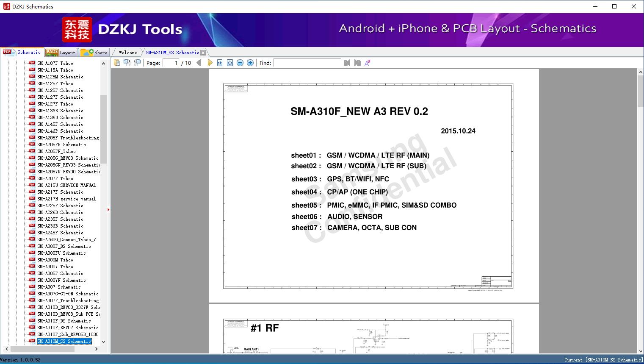Go to the next page arrow
The height and width of the screenshot is (364, 644).
pos(210,63)
